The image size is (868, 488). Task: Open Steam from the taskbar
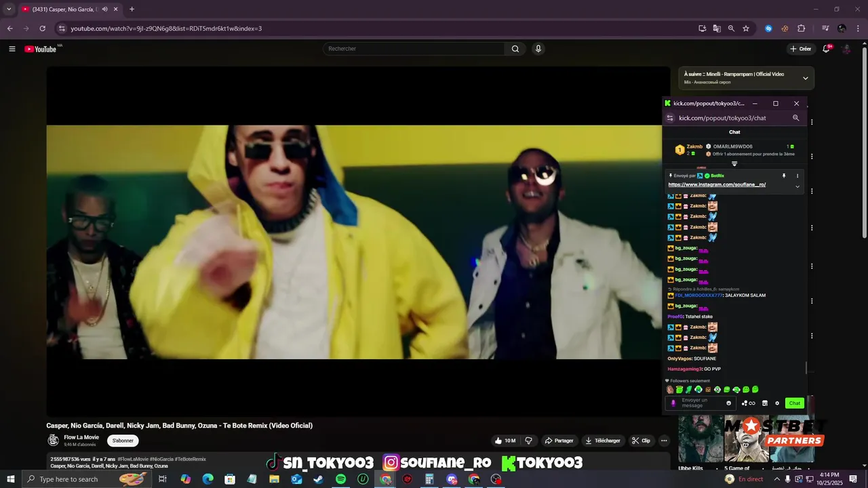pyautogui.click(x=318, y=479)
